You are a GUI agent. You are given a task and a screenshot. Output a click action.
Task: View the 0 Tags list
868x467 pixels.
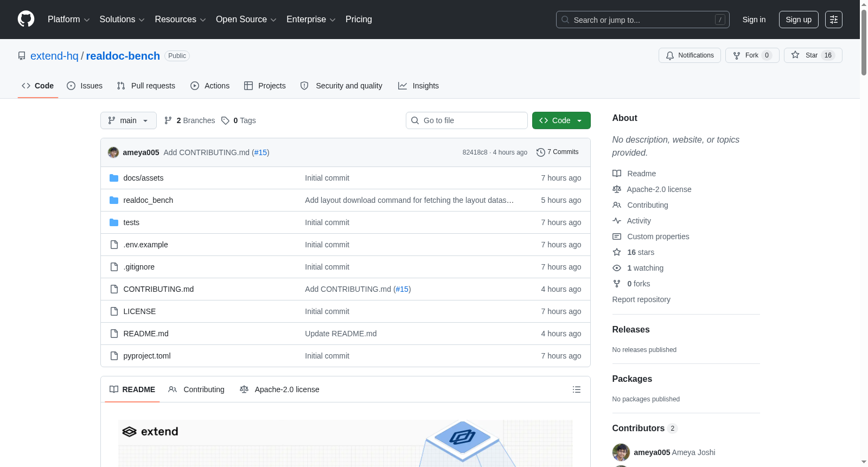[x=239, y=120]
